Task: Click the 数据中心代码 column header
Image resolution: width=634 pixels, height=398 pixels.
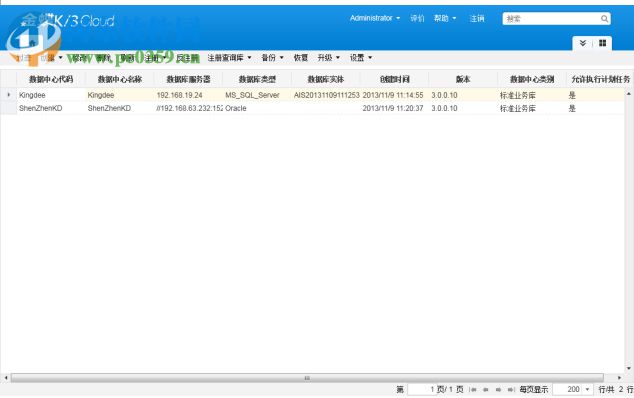Action: tap(51, 79)
